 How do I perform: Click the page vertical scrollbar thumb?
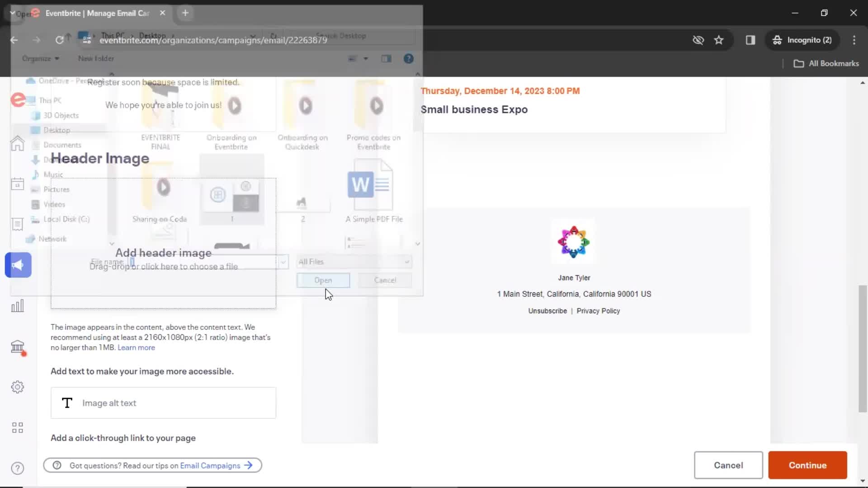point(863,348)
